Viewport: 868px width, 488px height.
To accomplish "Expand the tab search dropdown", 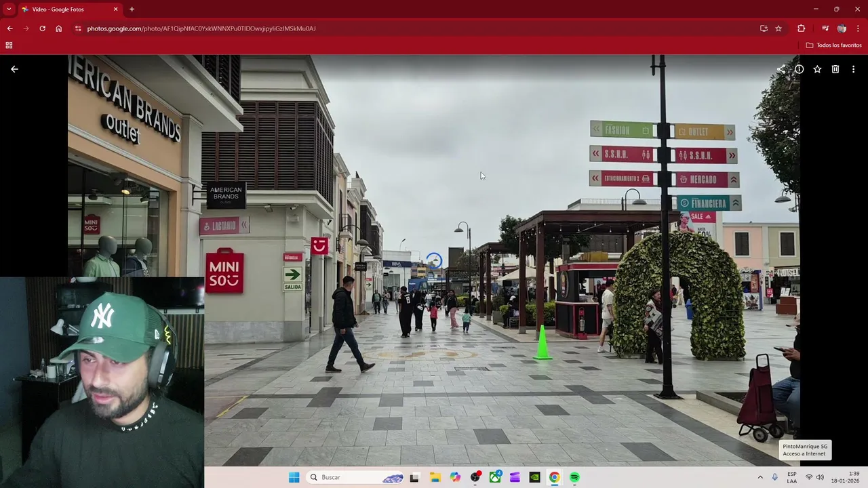I will pos(9,9).
